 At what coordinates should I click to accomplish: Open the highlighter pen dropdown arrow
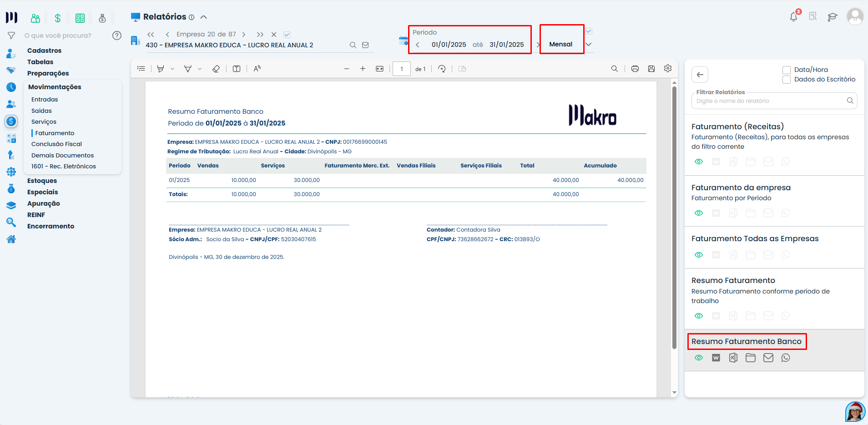[x=172, y=68]
